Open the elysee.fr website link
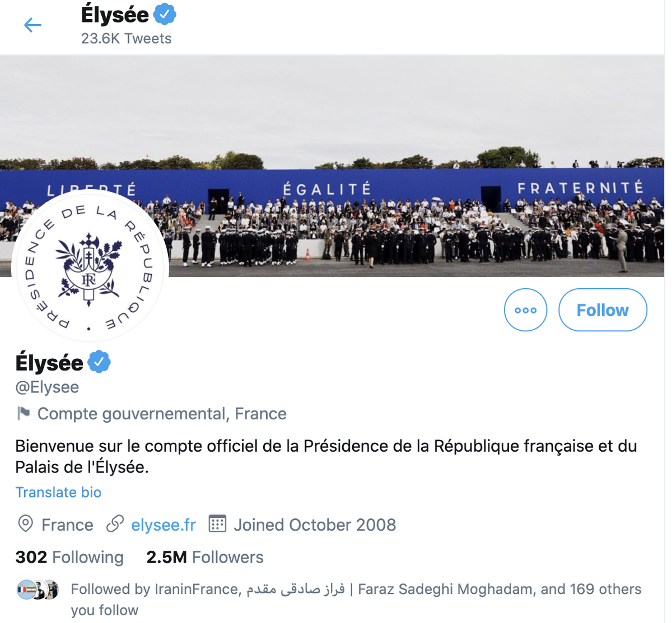The width and height of the screenshot is (672, 623). point(164,524)
